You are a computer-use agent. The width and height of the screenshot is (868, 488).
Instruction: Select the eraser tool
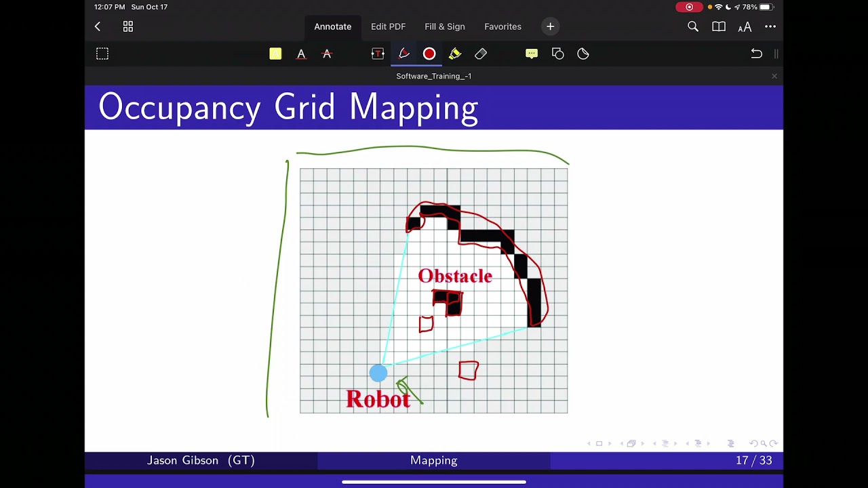click(x=481, y=54)
